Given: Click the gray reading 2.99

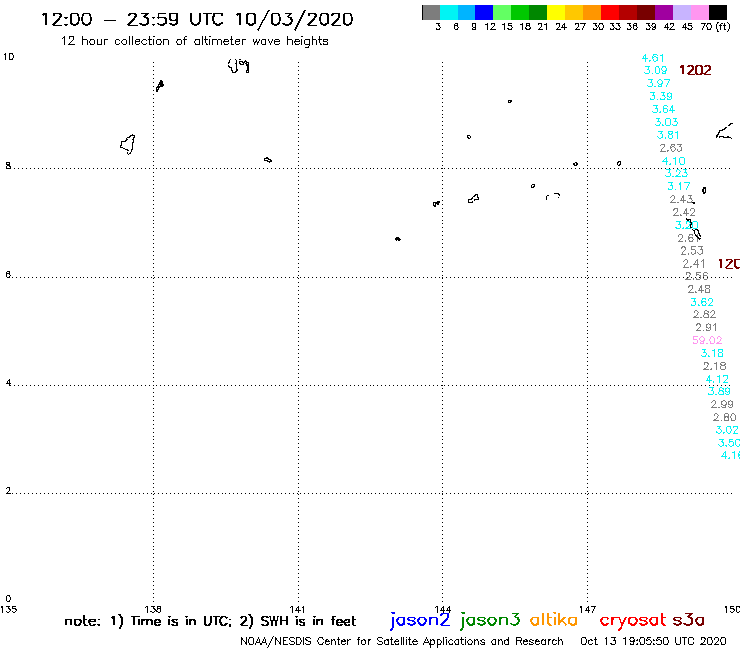Looking at the screenshot, I should point(722,405).
